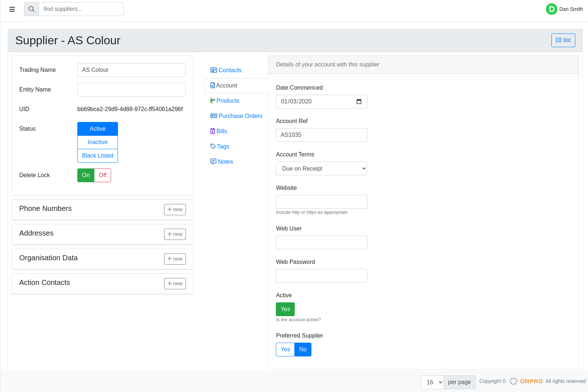The width and height of the screenshot is (588, 392).
Task: Click the 'per page' label
Action: coord(460,382)
